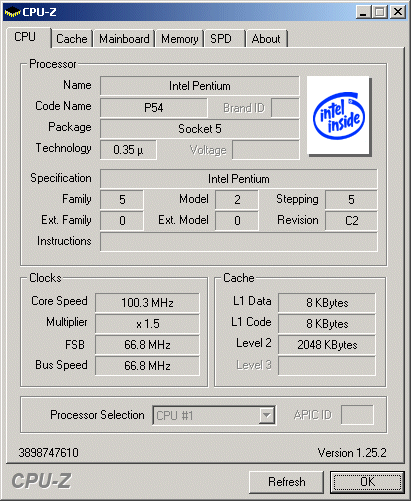Click the Processor group label
Image resolution: width=411 pixels, height=501 pixels.
(x=53, y=64)
